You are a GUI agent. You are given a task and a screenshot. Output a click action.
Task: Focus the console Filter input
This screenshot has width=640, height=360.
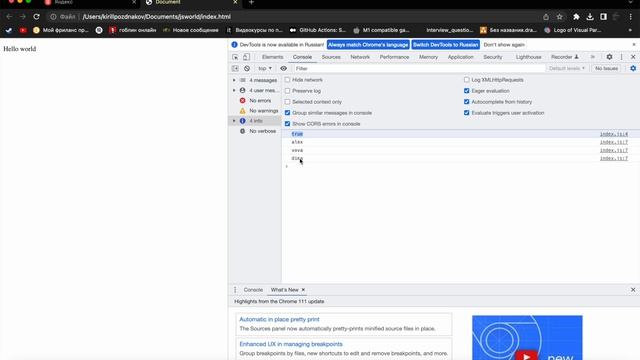click(x=419, y=69)
